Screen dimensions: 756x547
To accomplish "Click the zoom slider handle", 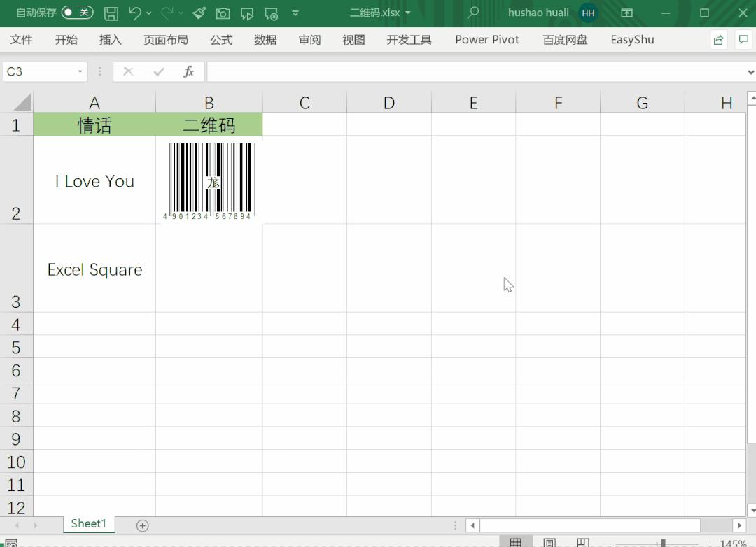I will (x=663, y=543).
